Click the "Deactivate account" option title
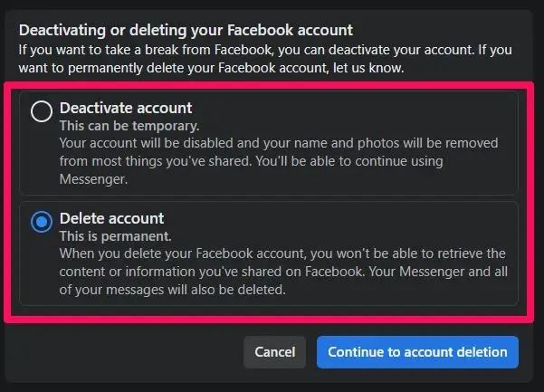The width and height of the screenshot is (544, 392). pyautogui.click(x=126, y=108)
